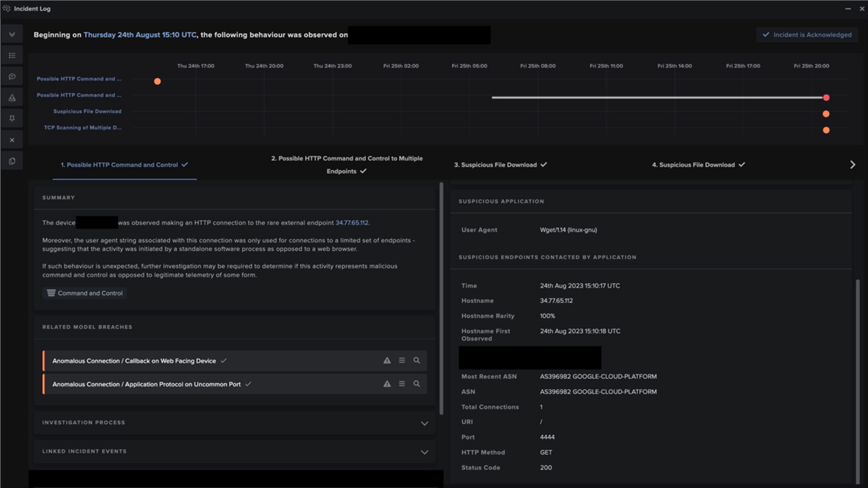This screenshot has height=488, width=868.
Task: Open the list view sidebar icon
Action: pos(11,55)
